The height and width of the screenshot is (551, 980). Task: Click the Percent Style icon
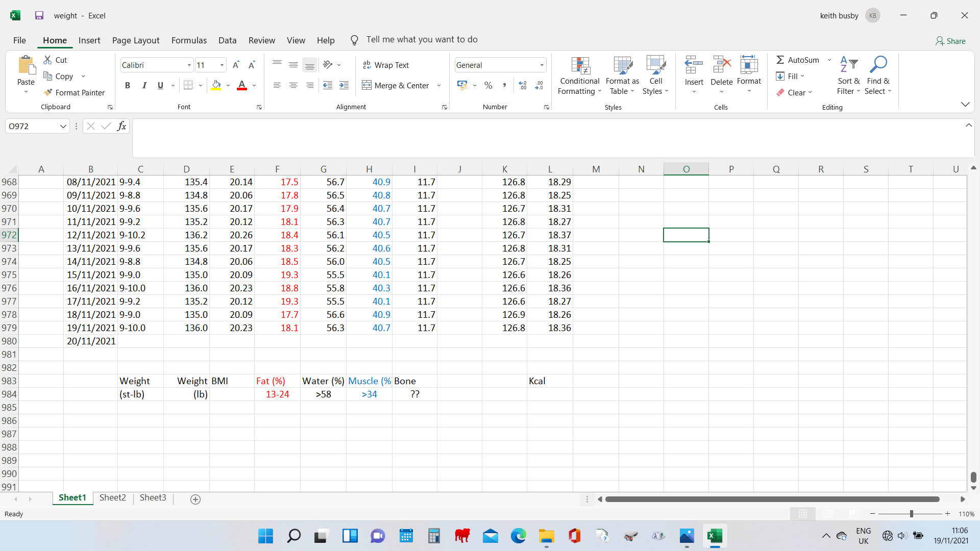488,85
